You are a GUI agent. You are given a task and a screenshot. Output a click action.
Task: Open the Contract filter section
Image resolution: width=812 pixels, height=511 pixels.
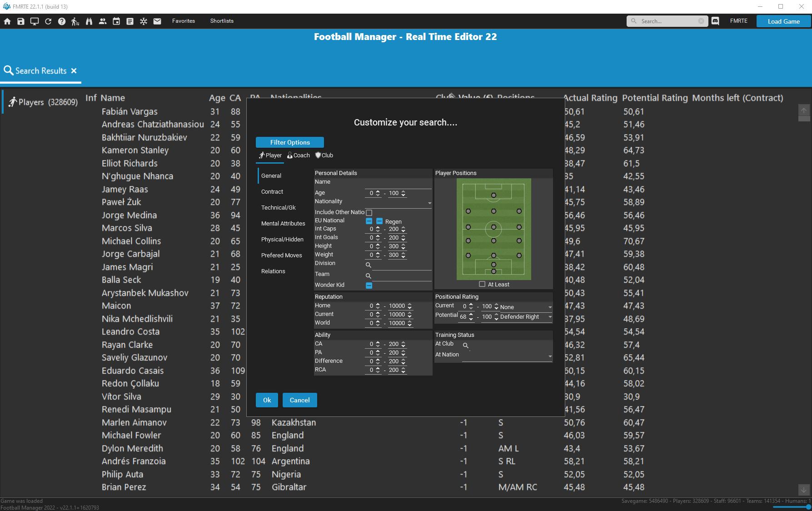pos(272,192)
